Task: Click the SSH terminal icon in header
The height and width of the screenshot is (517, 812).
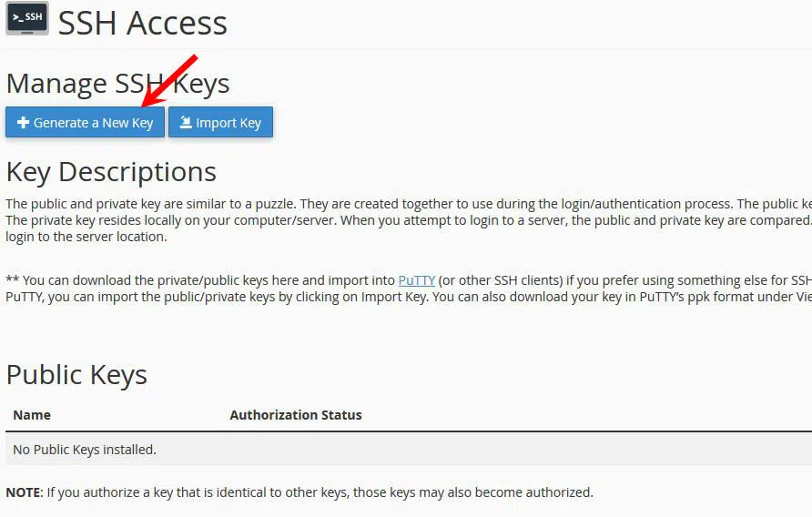Action: click(x=27, y=21)
